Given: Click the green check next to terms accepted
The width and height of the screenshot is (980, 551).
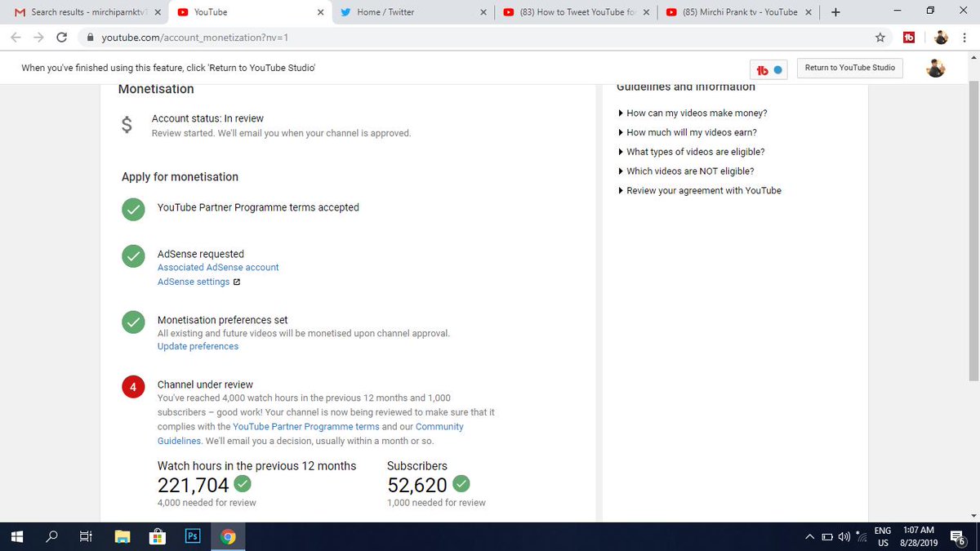Looking at the screenshot, I should [133, 209].
